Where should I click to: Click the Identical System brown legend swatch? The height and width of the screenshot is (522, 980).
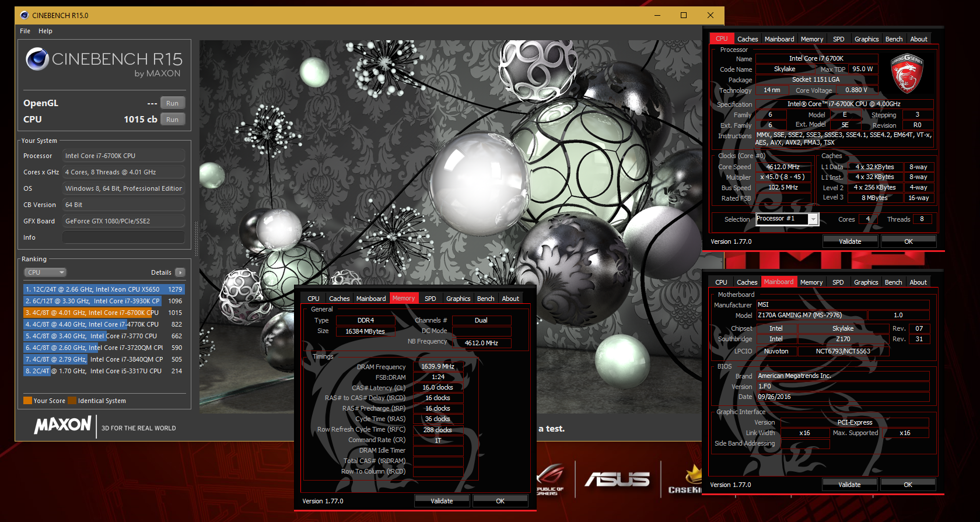[x=72, y=401]
